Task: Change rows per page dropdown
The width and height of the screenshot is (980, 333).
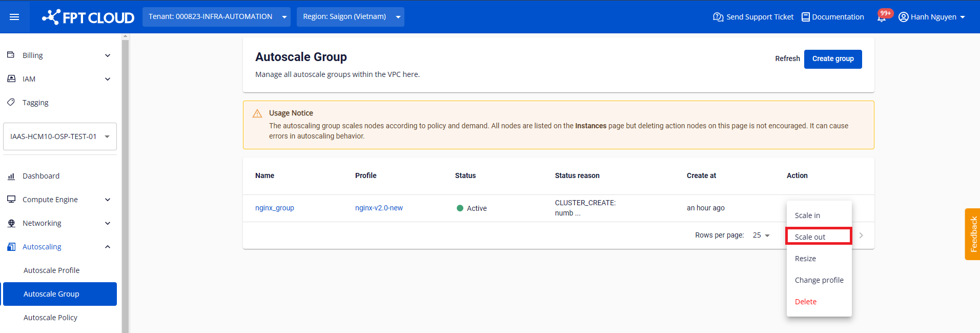Action: tap(761, 236)
